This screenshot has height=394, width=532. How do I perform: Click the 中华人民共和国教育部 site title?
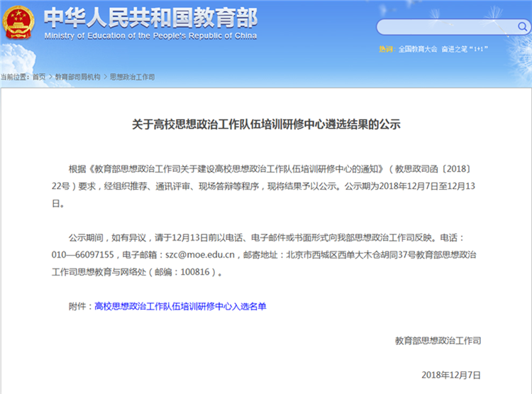pos(150,17)
